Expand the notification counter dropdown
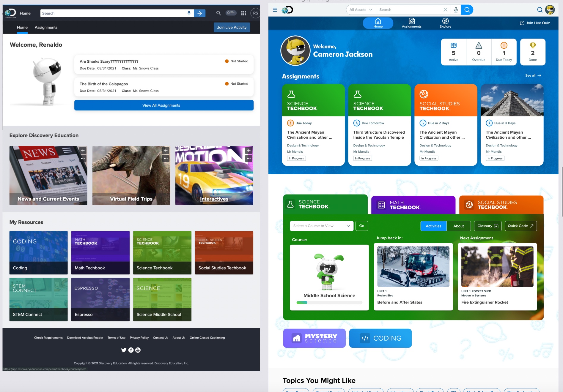Viewport: 563px width, 392px height. click(x=231, y=13)
